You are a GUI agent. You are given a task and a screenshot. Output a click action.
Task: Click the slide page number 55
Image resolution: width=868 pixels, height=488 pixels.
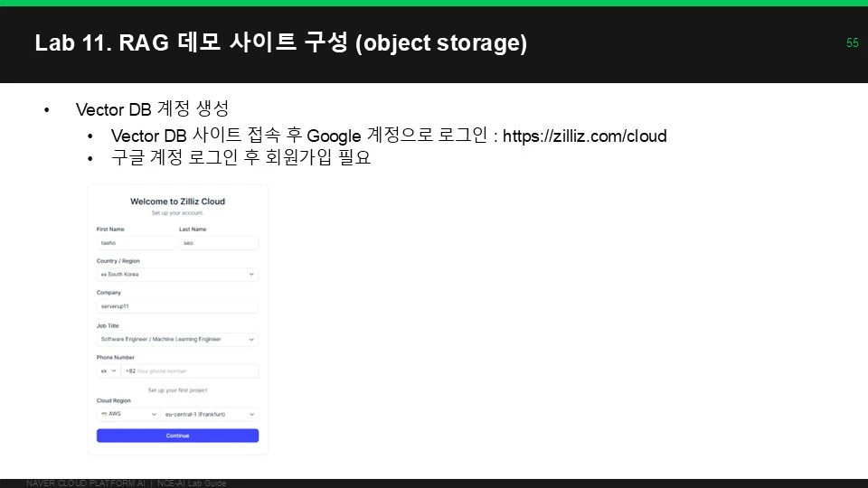pyautogui.click(x=852, y=42)
